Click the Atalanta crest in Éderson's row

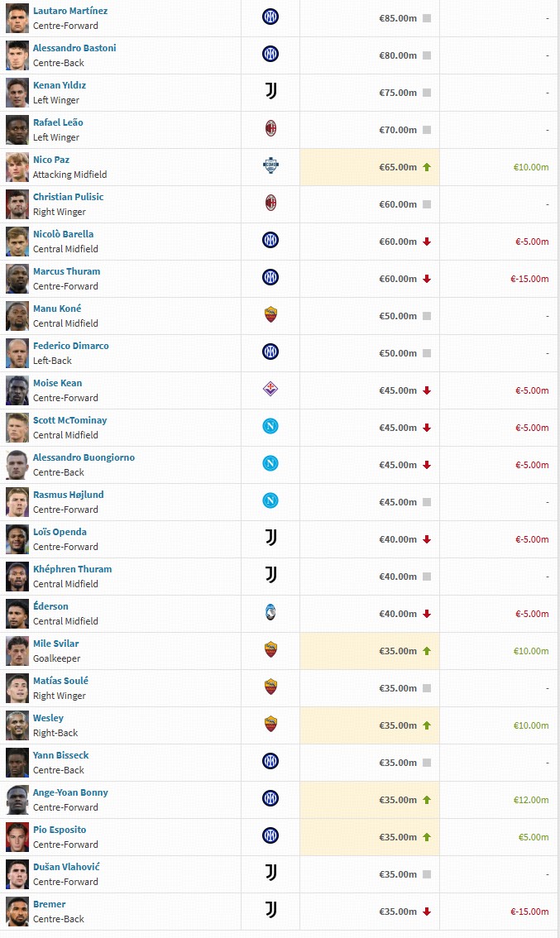pyautogui.click(x=270, y=612)
